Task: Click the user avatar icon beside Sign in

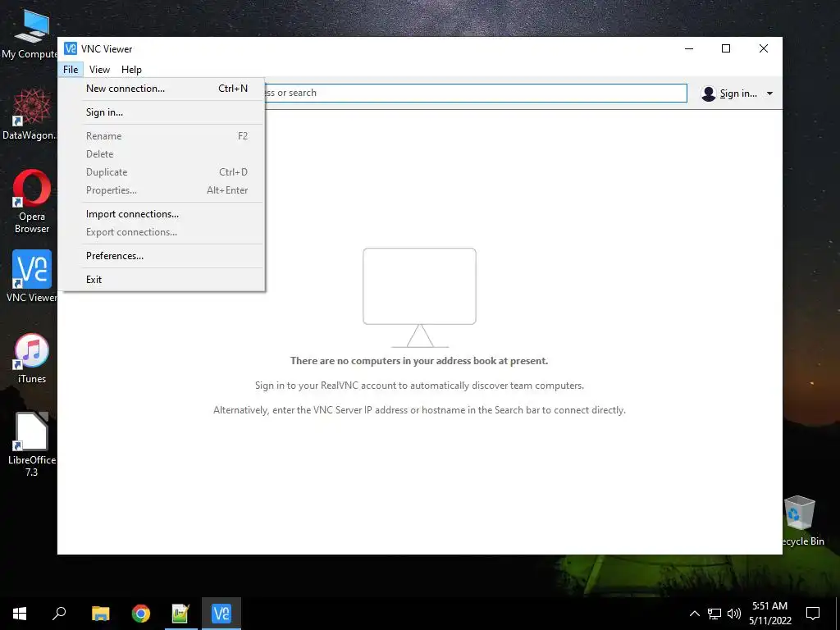Action: click(x=708, y=94)
